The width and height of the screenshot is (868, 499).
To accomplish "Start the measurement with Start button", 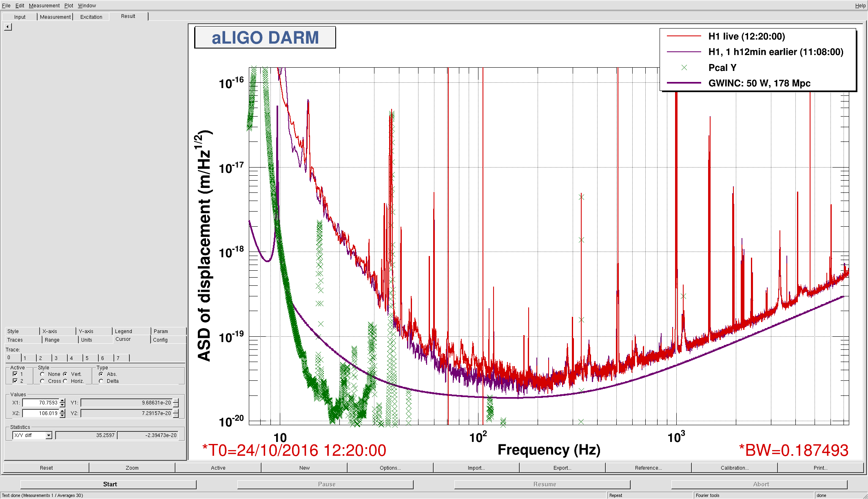I will point(108,484).
